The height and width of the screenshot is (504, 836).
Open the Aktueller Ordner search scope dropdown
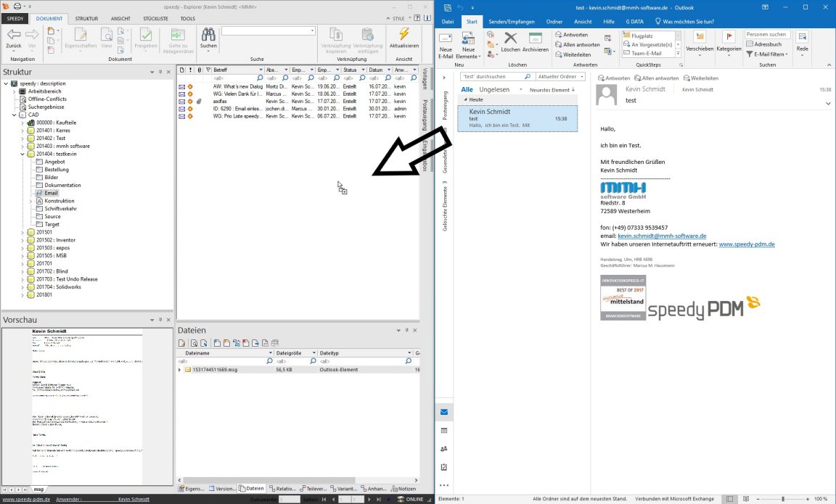[x=561, y=77]
